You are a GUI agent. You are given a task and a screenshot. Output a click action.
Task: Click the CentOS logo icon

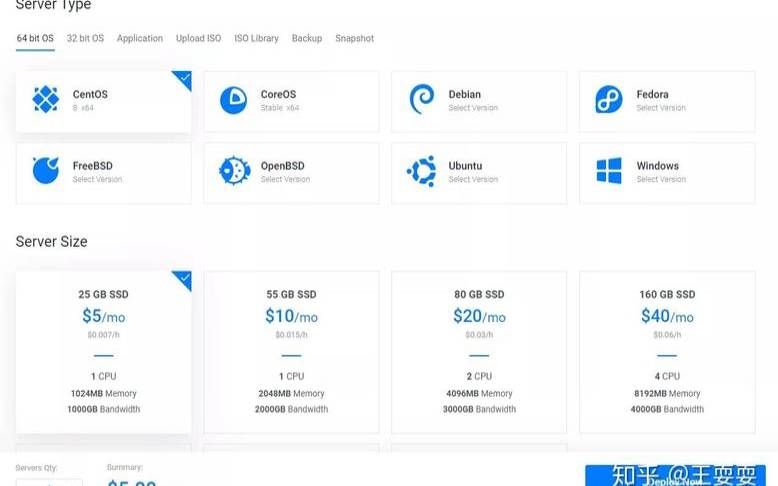coord(46,100)
